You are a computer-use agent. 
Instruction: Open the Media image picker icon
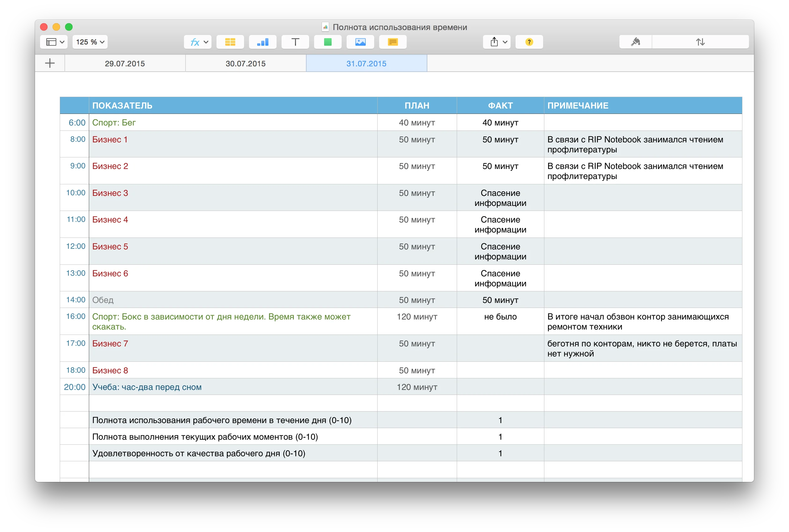click(x=360, y=42)
